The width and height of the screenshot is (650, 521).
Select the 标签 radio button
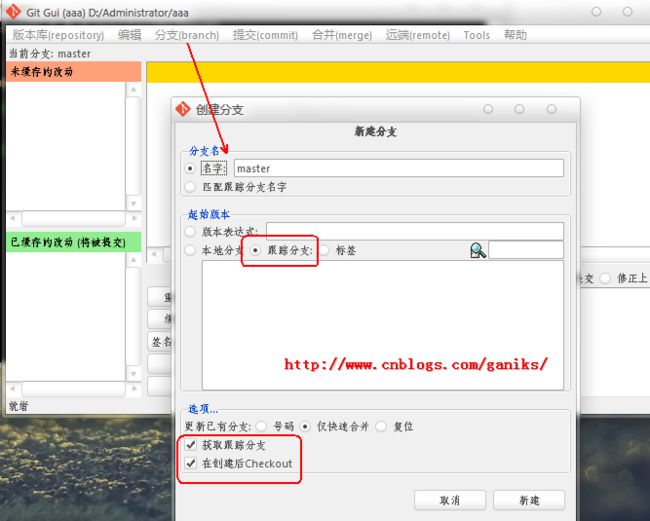[324, 250]
